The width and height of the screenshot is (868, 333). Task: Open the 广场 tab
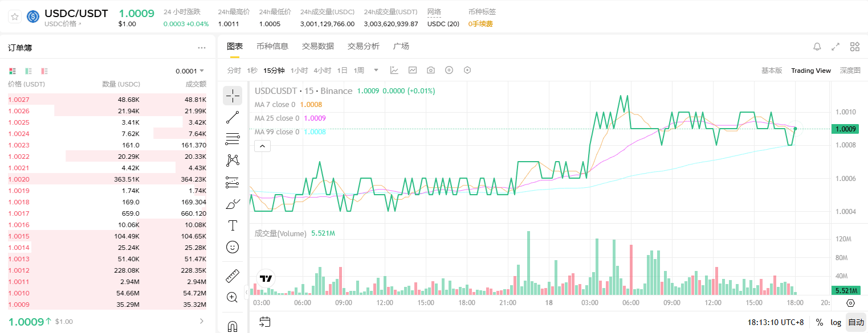tap(401, 46)
